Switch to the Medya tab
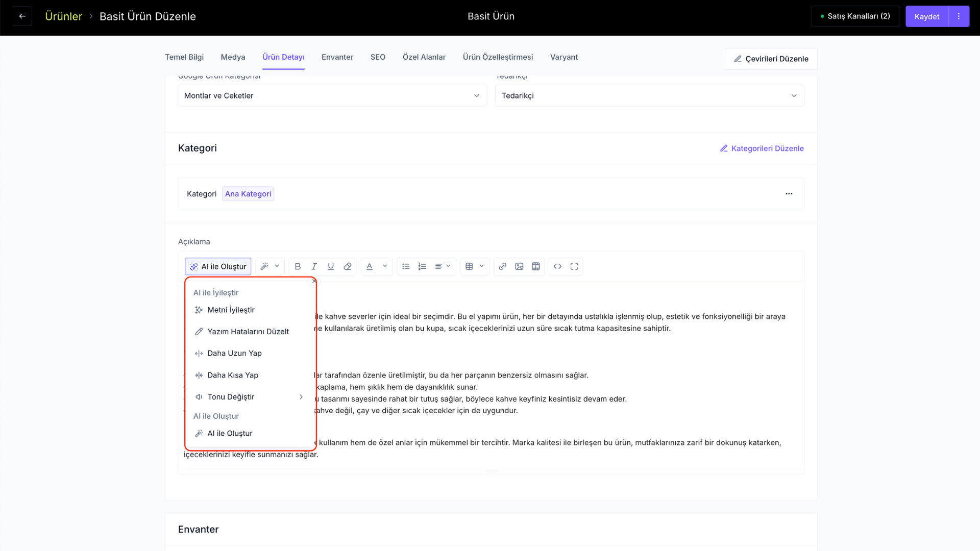 (x=233, y=57)
